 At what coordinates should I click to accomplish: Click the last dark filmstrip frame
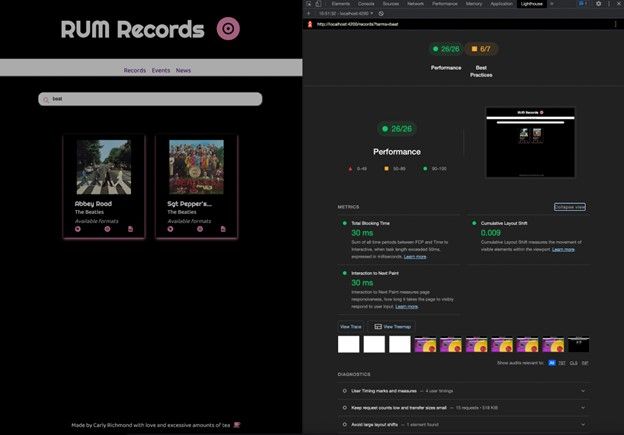click(x=579, y=344)
